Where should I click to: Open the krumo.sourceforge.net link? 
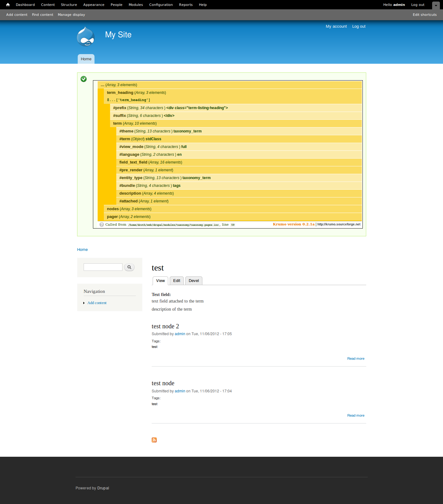pyautogui.click(x=339, y=224)
